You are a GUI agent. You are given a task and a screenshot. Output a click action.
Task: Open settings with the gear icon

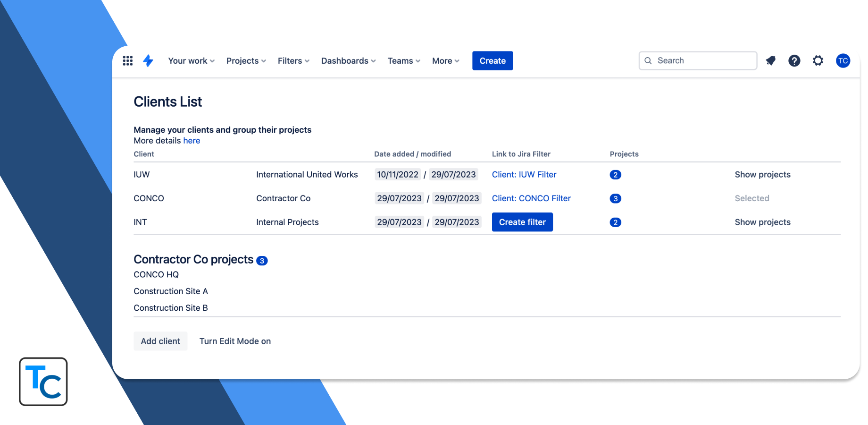click(x=818, y=60)
